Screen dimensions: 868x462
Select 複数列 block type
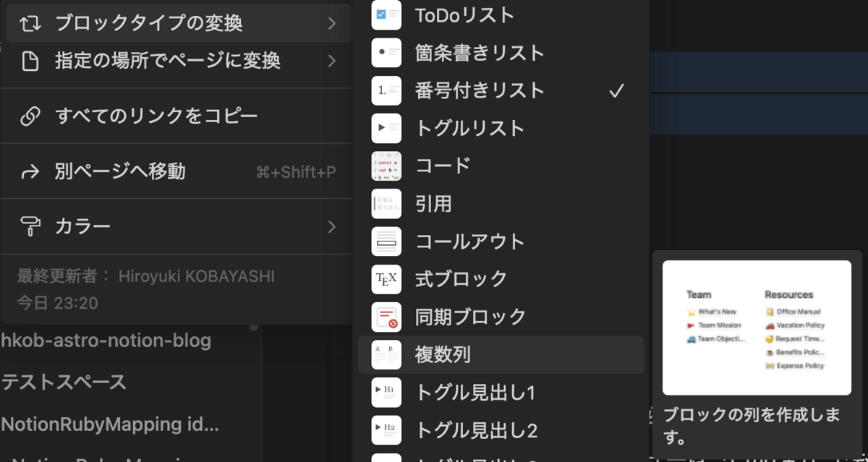coord(501,354)
